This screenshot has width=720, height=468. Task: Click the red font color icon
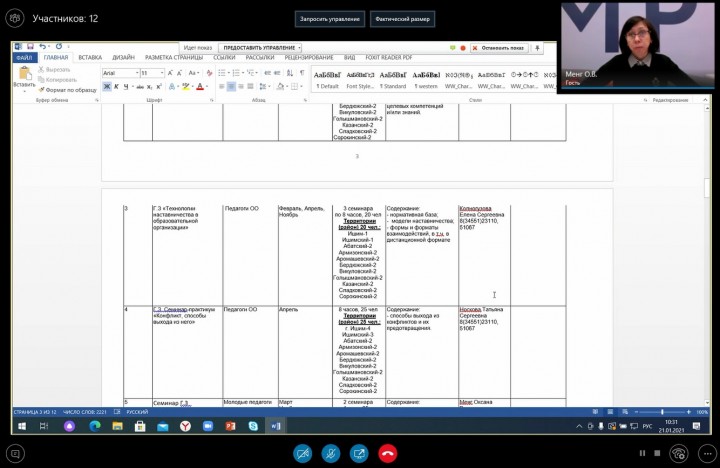click(x=199, y=87)
